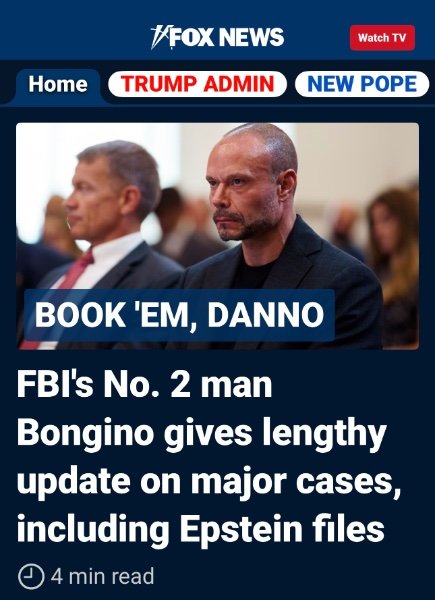Open the Fox News logo homepage link
Viewport: 435px width, 600px height.
(x=217, y=37)
